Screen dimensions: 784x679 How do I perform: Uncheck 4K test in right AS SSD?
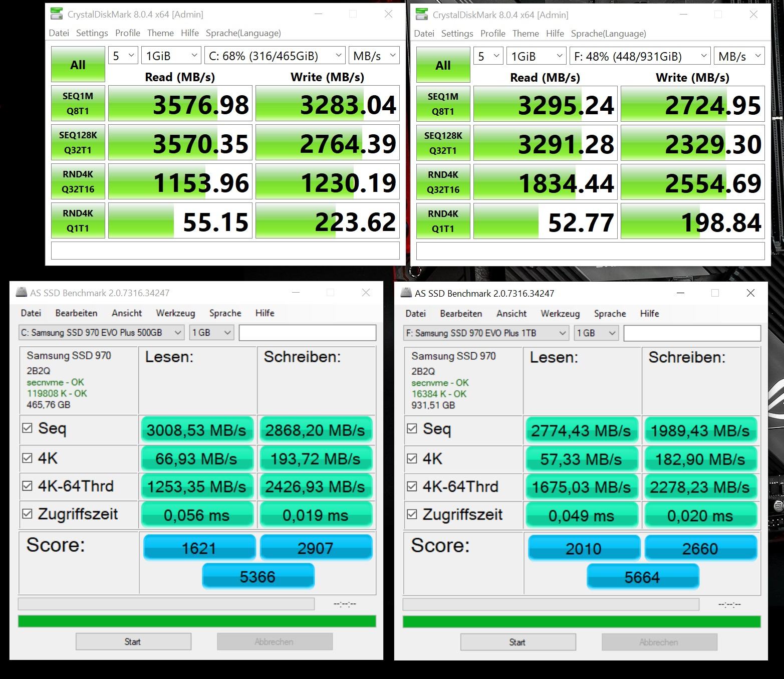(x=412, y=458)
